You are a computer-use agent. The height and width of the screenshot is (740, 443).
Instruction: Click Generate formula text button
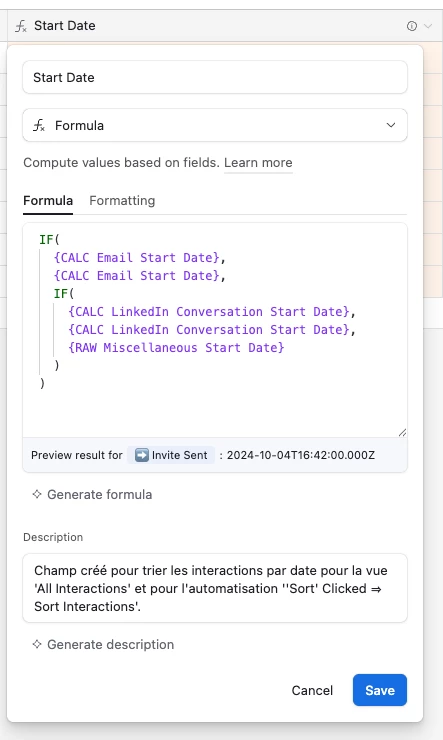[x=100, y=495]
